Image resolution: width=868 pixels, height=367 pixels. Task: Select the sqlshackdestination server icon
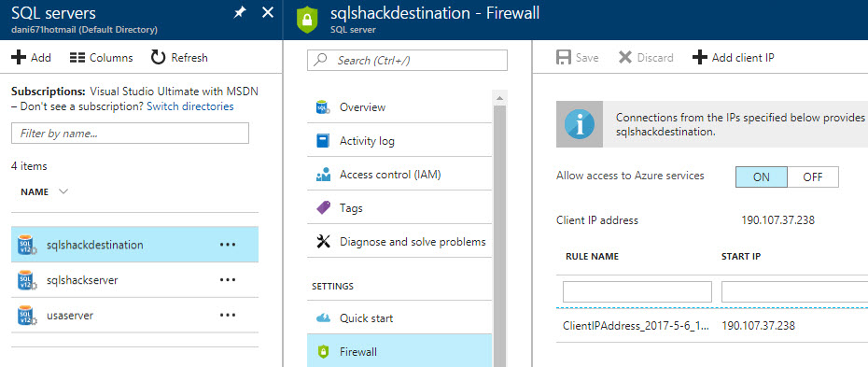click(x=26, y=245)
